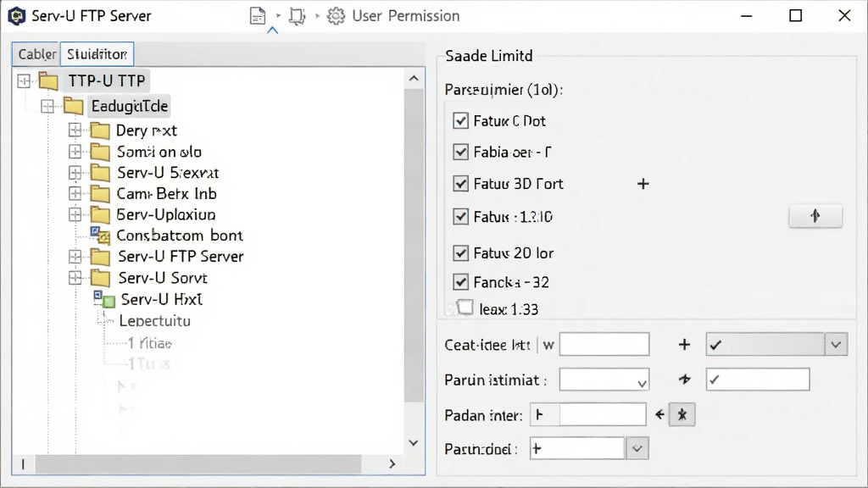Click the folder icon beside Serv-U Sorvt
Image resolution: width=868 pixels, height=488 pixels.
coord(100,278)
